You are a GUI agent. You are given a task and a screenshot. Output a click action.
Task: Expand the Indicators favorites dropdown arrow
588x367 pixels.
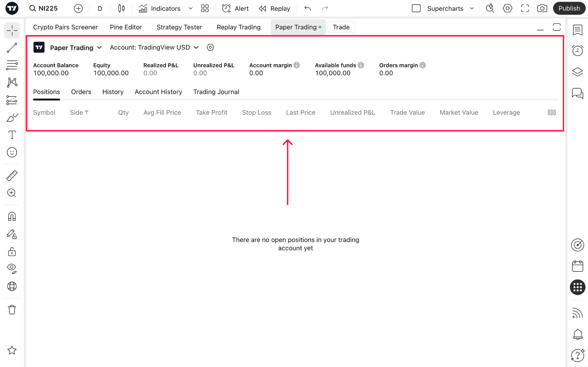(x=191, y=8)
